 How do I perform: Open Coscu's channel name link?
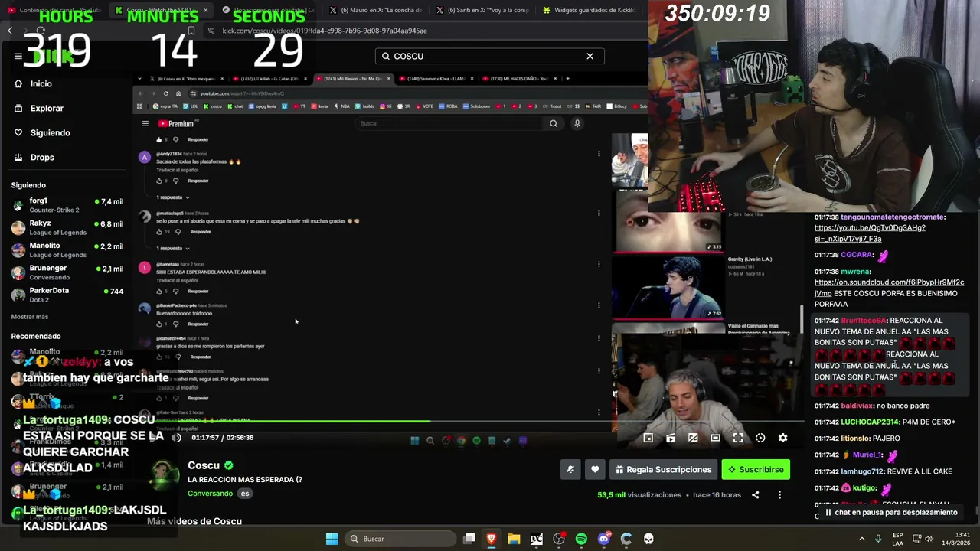(x=204, y=465)
